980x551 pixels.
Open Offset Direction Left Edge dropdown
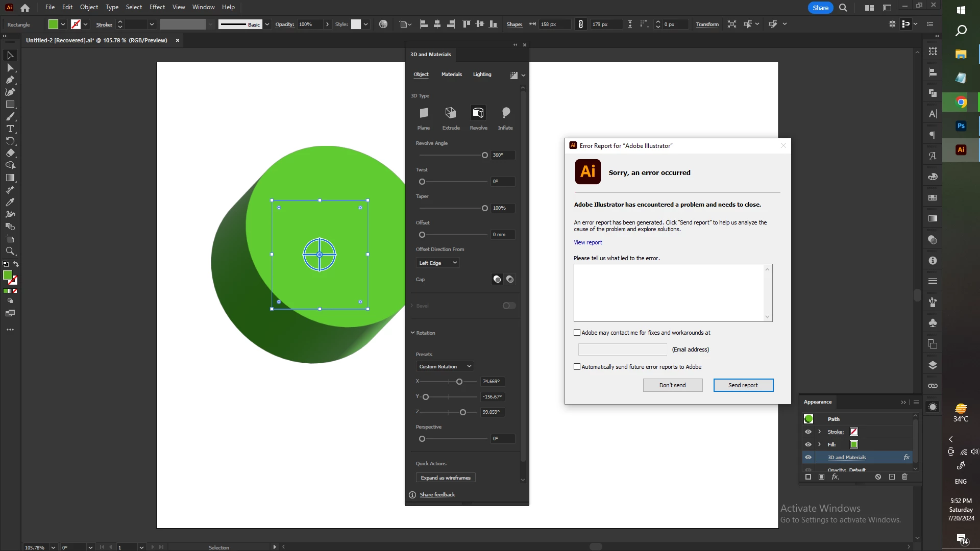click(438, 263)
